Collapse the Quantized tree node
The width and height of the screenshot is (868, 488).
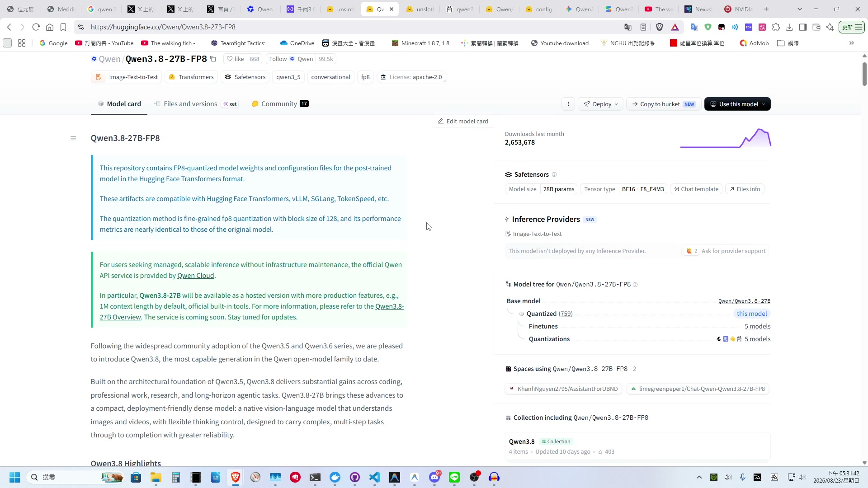(521, 314)
